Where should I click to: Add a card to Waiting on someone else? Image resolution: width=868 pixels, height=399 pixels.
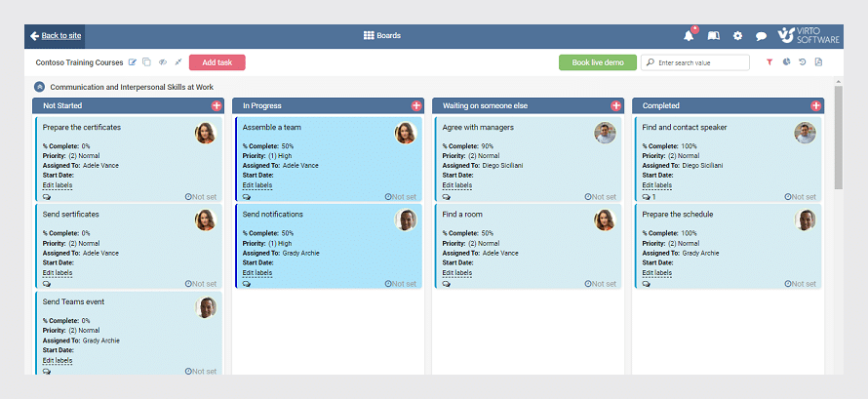click(x=615, y=105)
